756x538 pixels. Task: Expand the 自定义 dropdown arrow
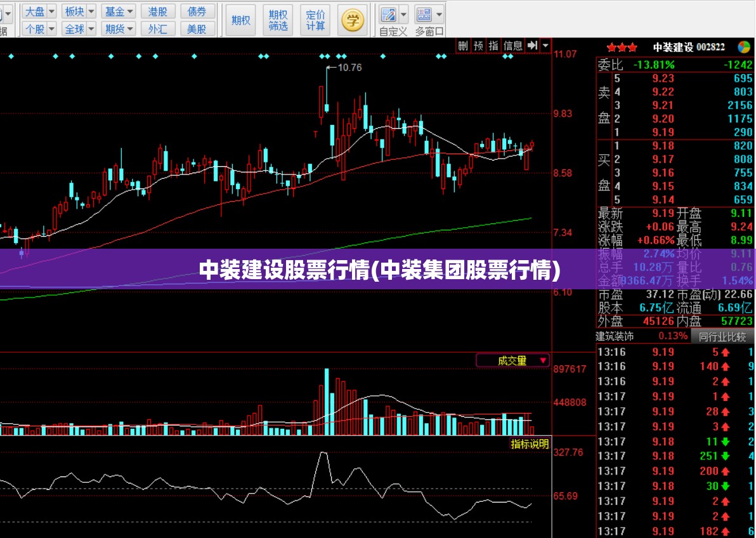click(404, 15)
